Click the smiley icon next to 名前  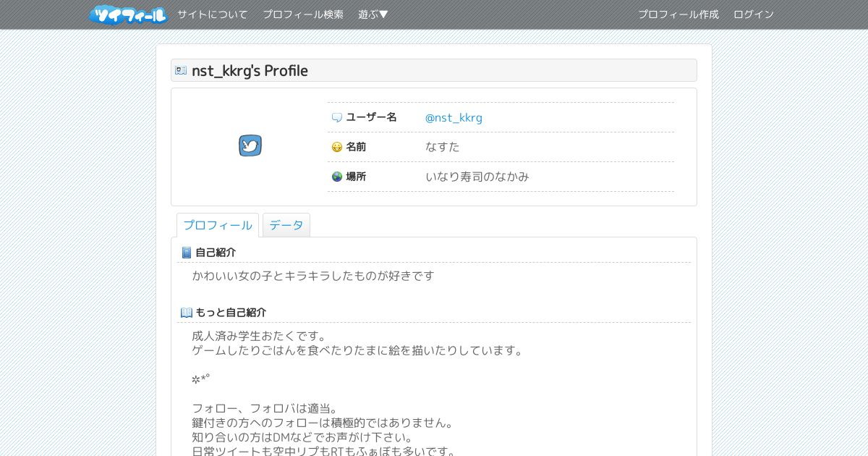336,147
